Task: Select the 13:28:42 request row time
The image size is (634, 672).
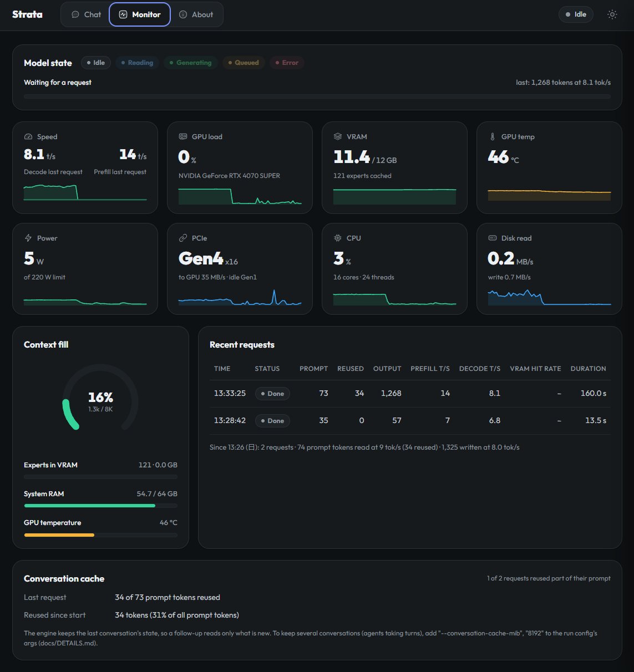Action: pyautogui.click(x=230, y=420)
